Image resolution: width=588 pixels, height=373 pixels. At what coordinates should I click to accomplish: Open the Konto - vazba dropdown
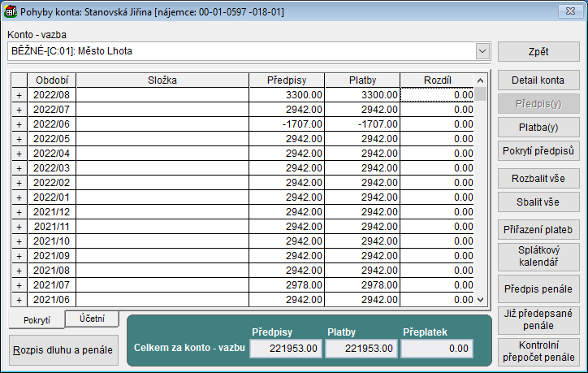point(483,51)
